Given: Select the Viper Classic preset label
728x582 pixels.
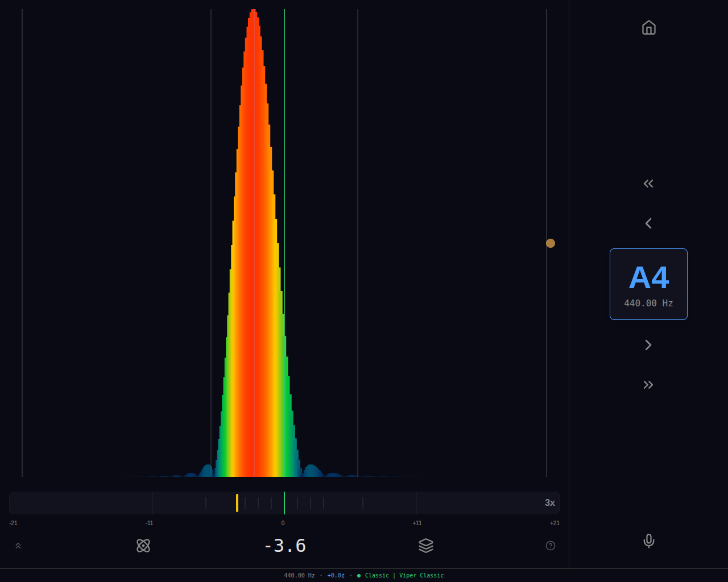Looking at the screenshot, I should pos(421,575).
